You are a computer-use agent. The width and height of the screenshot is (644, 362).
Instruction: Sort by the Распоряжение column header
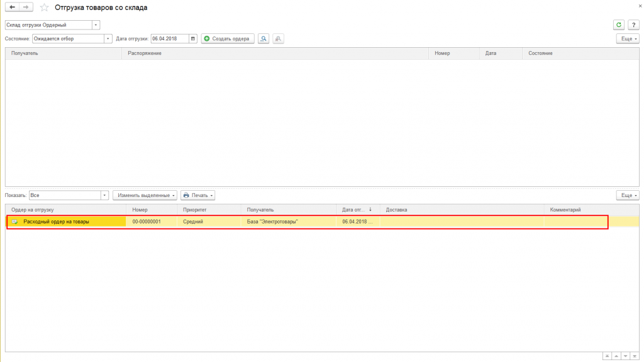(275, 54)
